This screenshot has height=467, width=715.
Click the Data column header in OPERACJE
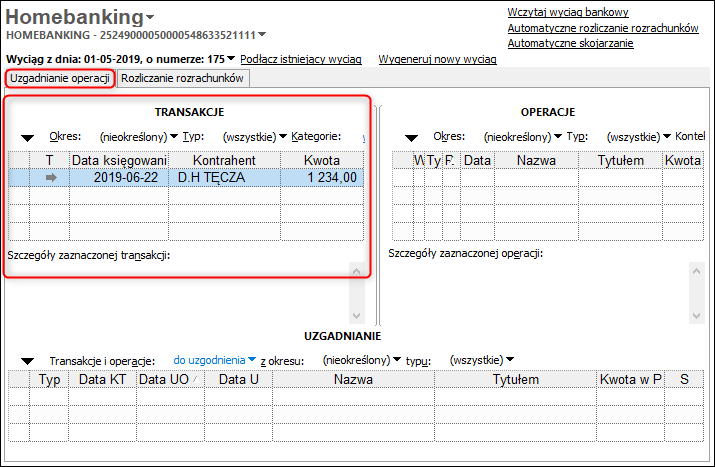[x=477, y=160]
